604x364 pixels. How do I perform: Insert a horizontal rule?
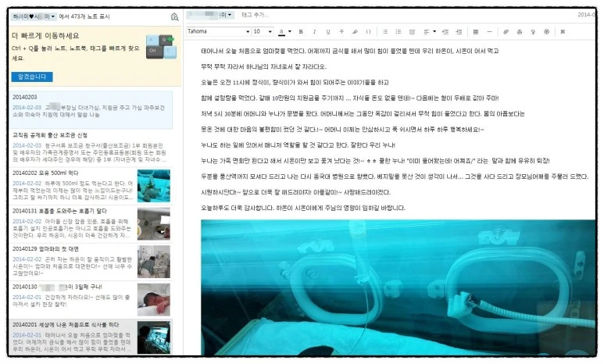489,31
